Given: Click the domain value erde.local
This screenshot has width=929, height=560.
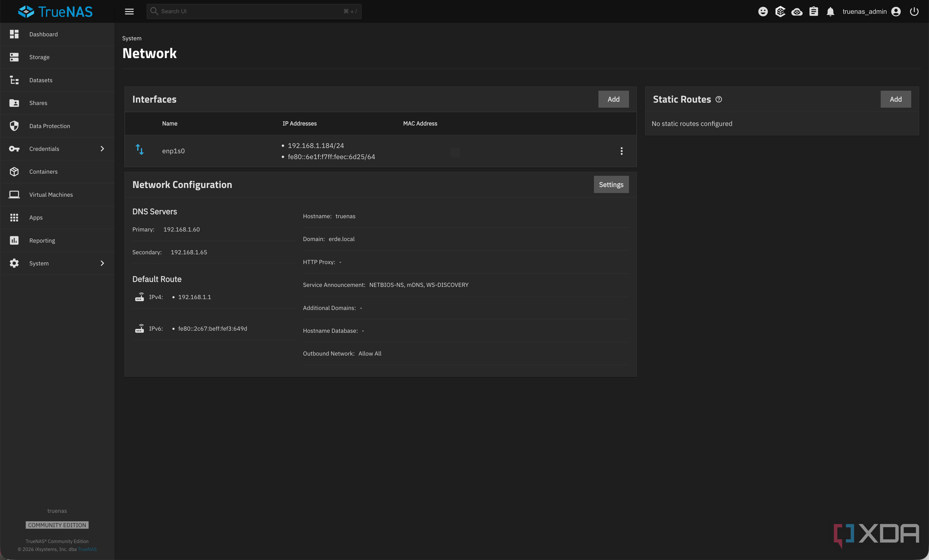Looking at the screenshot, I should tap(341, 239).
